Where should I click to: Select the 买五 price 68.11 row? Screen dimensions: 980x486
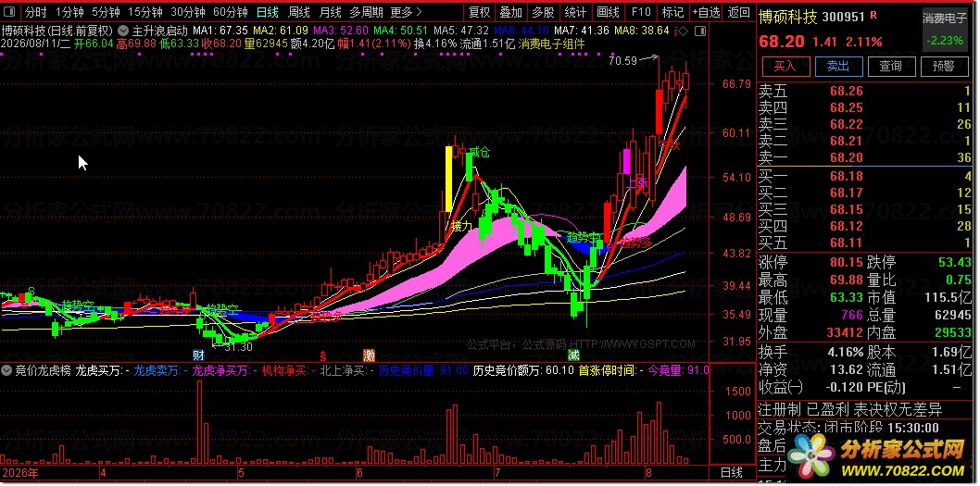point(866,243)
